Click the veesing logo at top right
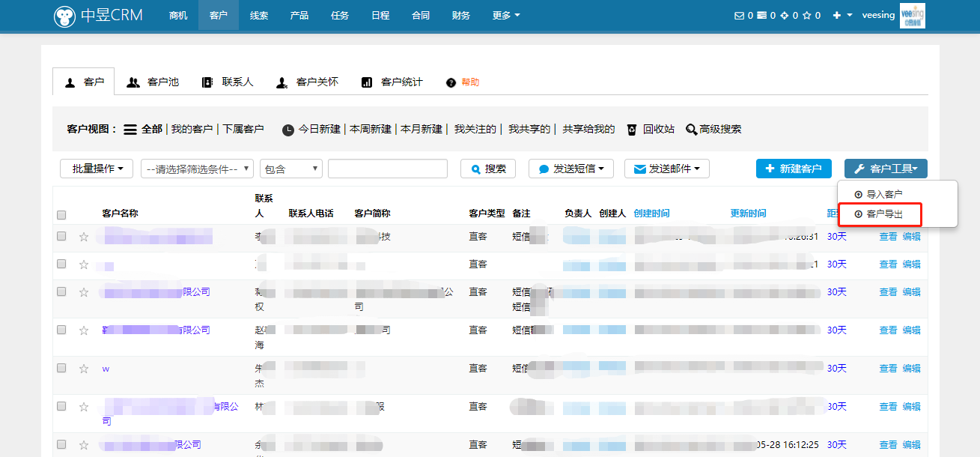980x457 pixels. [912, 15]
